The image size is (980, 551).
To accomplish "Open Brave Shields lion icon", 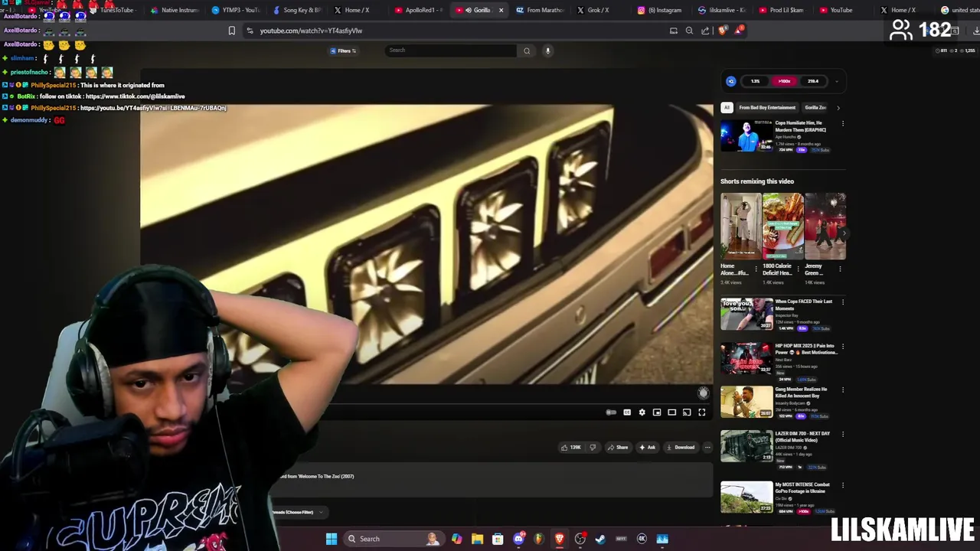I will pos(723,31).
